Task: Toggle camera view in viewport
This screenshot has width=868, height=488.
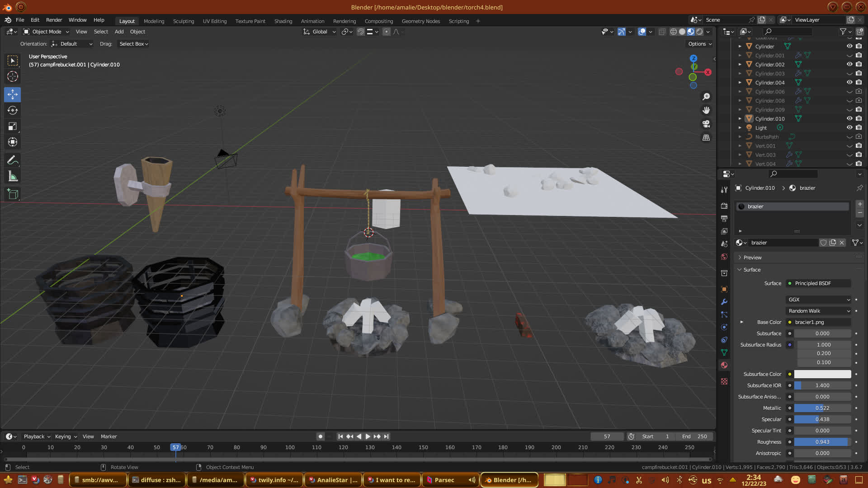Action: click(706, 124)
